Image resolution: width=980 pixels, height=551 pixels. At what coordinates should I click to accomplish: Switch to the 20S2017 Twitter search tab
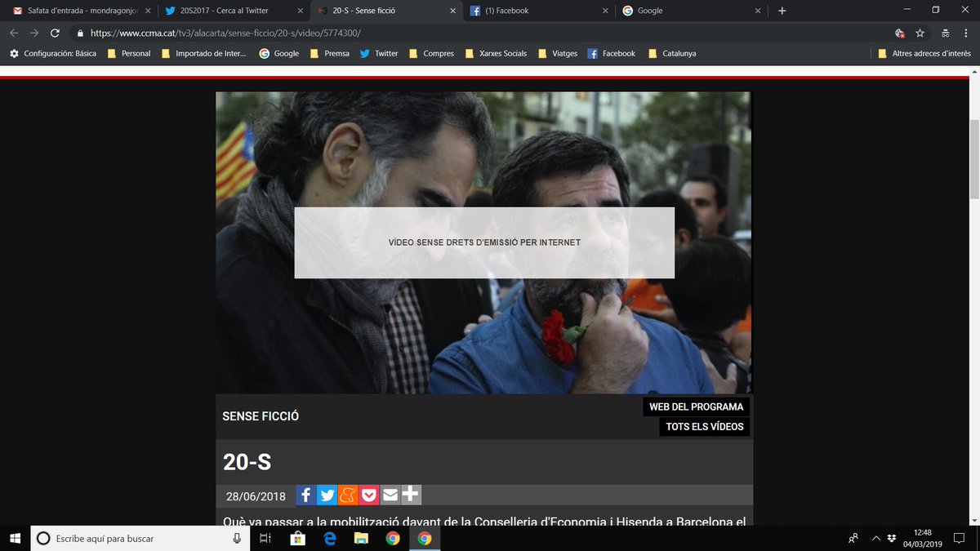click(229, 11)
